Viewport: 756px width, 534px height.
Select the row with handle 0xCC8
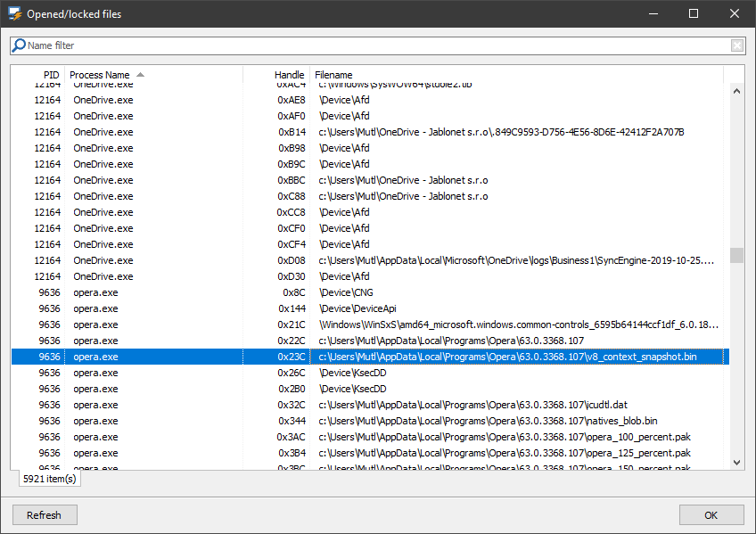(x=370, y=212)
